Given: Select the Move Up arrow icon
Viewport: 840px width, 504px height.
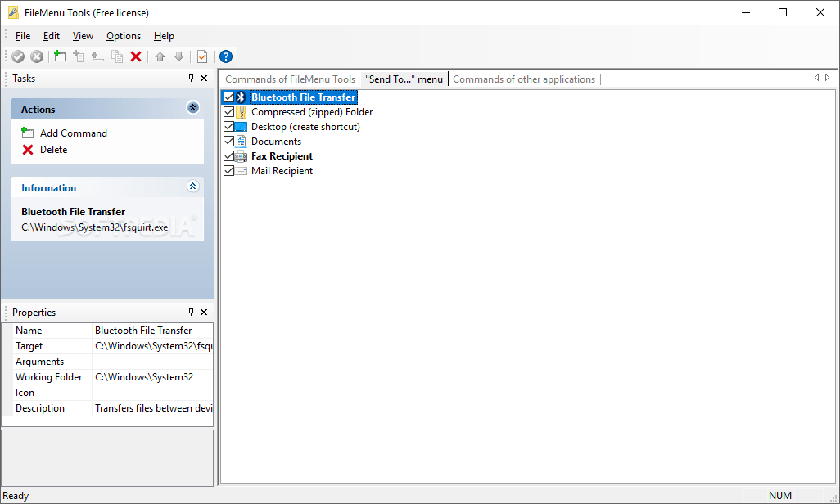Looking at the screenshot, I should [x=160, y=56].
